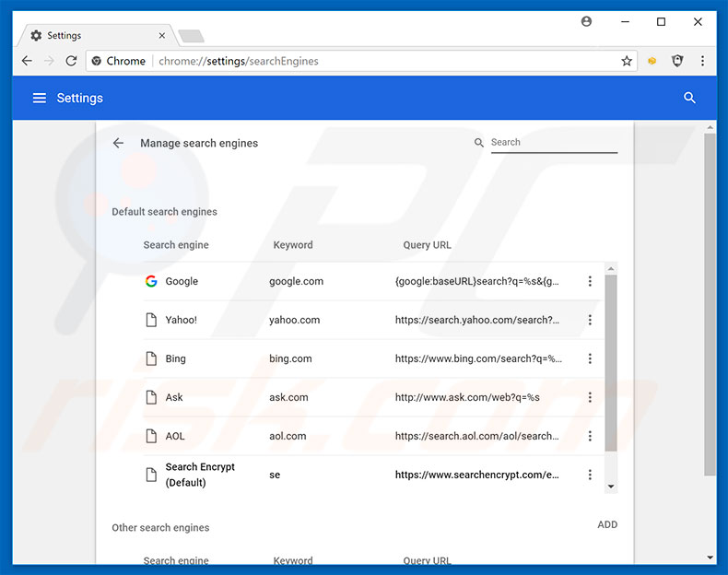Bookmark this page with the star icon
728x575 pixels.
click(x=627, y=61)
